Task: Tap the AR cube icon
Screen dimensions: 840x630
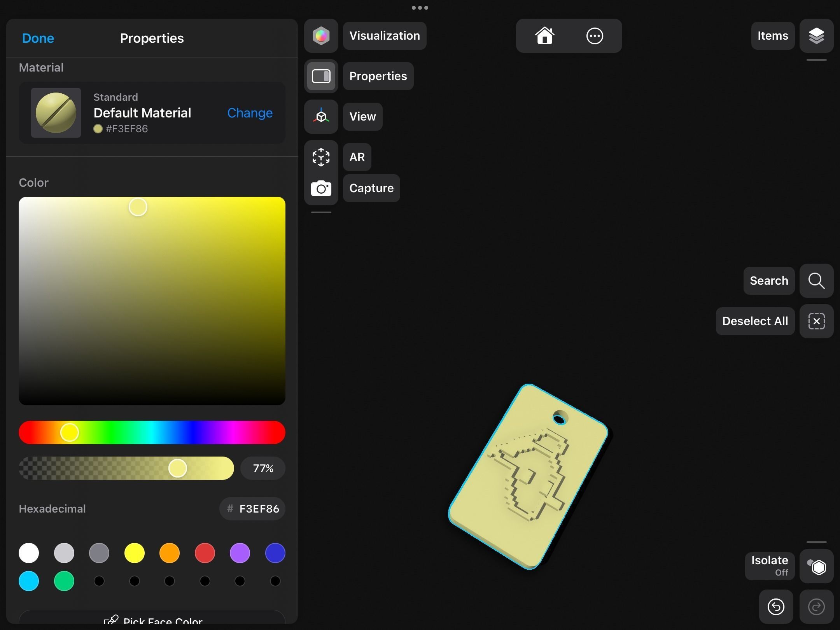Action: [321, 157]
